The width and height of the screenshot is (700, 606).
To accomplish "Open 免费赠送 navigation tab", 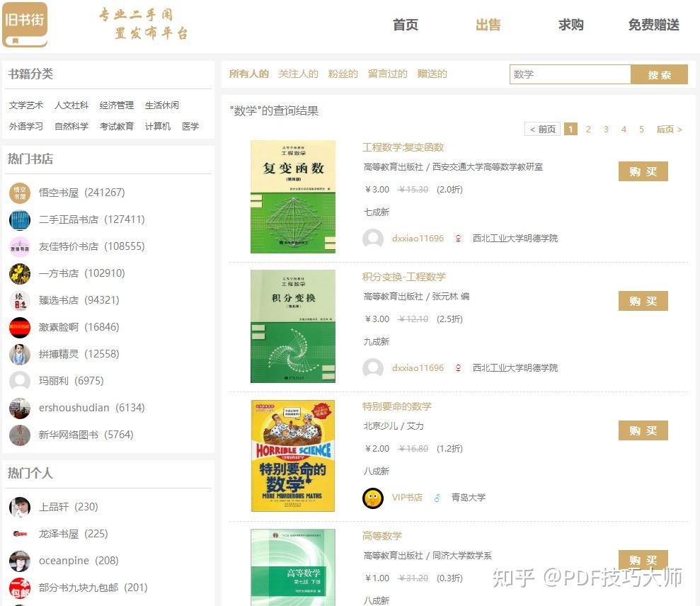I will pyautogui.click(x=653, y=25).
